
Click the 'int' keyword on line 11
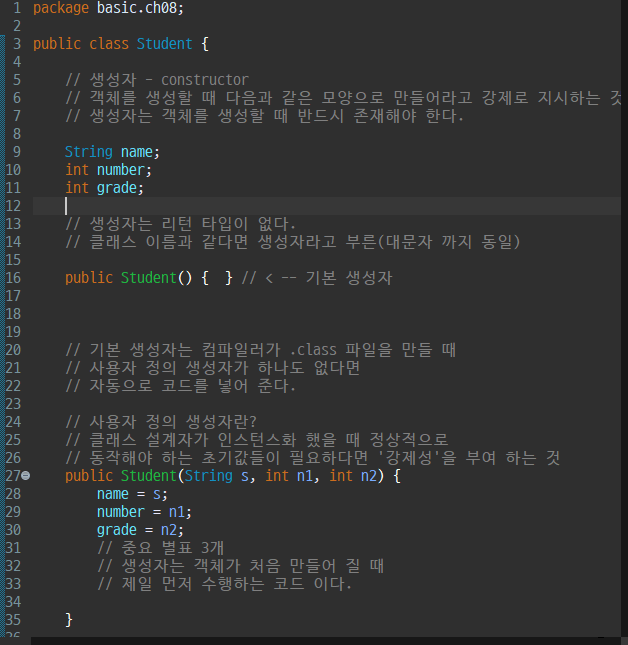pos(77,188)
